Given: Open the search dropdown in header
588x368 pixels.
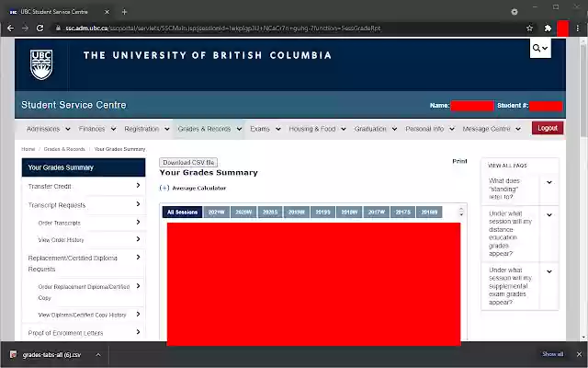Looking at the screenshot, I should [x=540, y=48].
